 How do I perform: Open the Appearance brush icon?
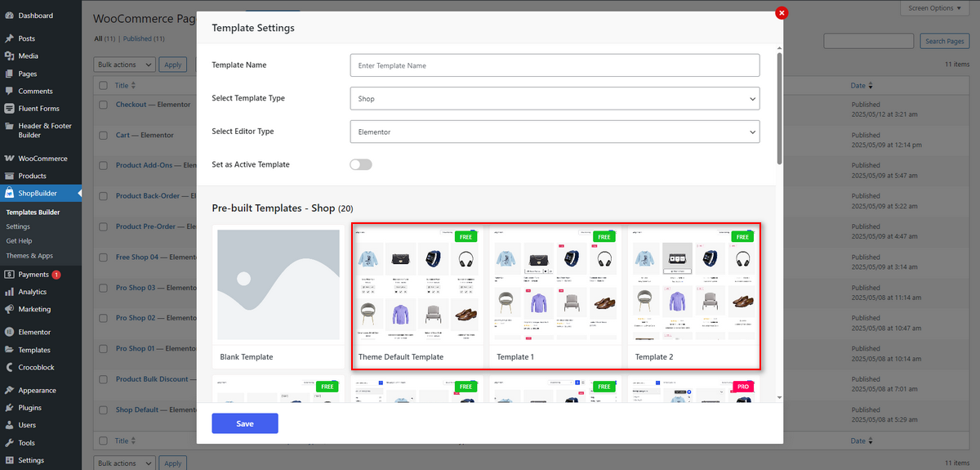[x=9, y=390]
